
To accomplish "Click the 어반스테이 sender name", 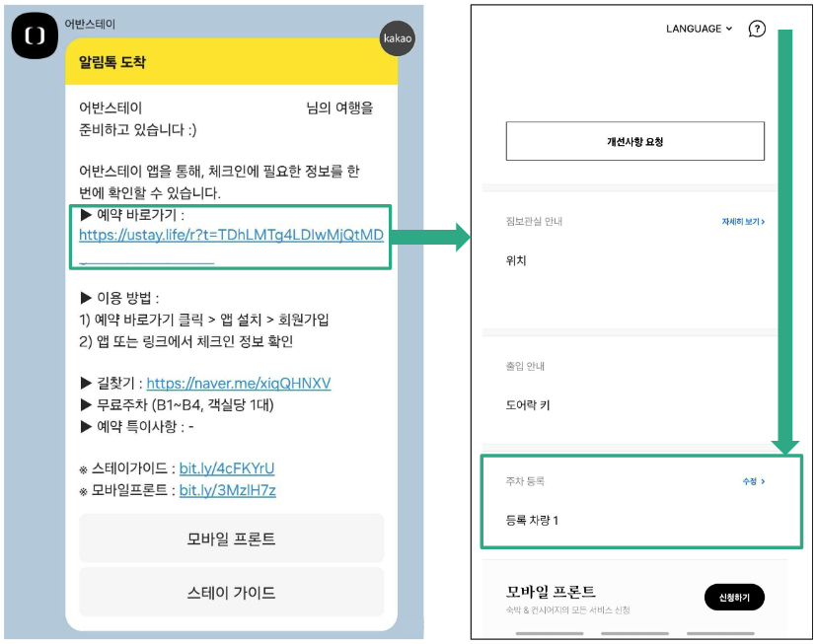I will (90, 25).
